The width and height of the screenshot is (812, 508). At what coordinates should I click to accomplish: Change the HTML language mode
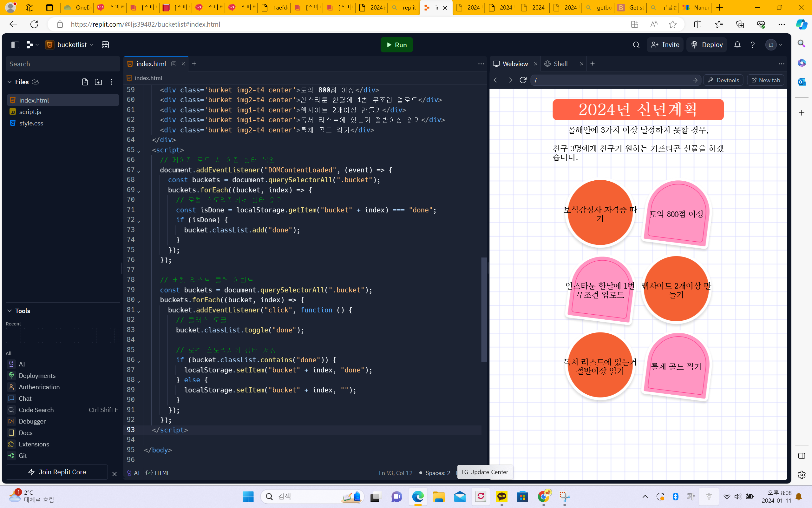tap(158, 473)
